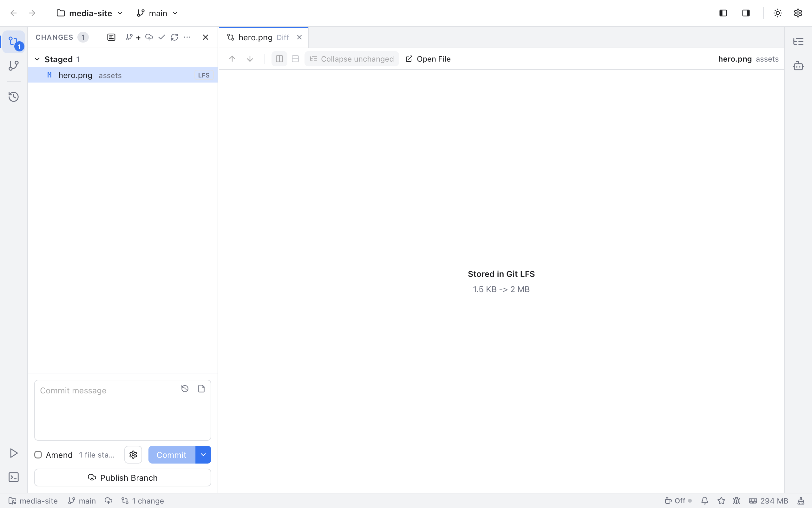Create new branch with the branch-plus icon
This screenshot has height=508, width=812.
click(133, 37)
